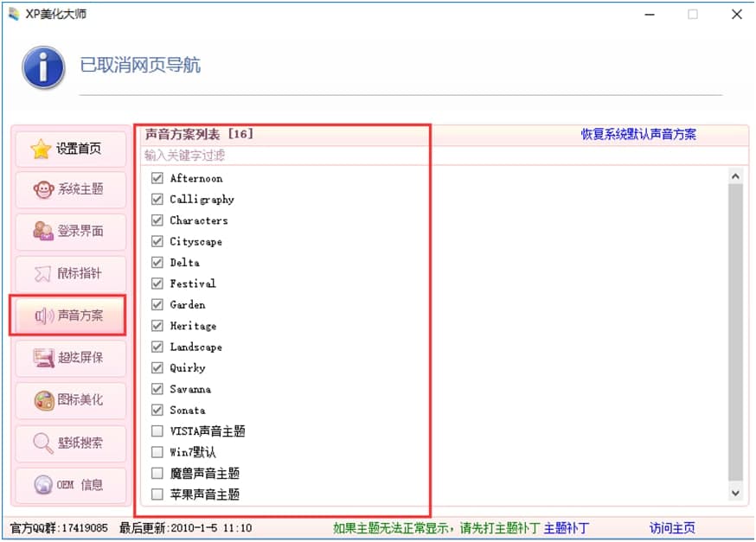Image resolution: width=756 pixels, height=542 pixels.
Task: Open 系统主题 via the monkey face icon
Action: pos(43,189)
